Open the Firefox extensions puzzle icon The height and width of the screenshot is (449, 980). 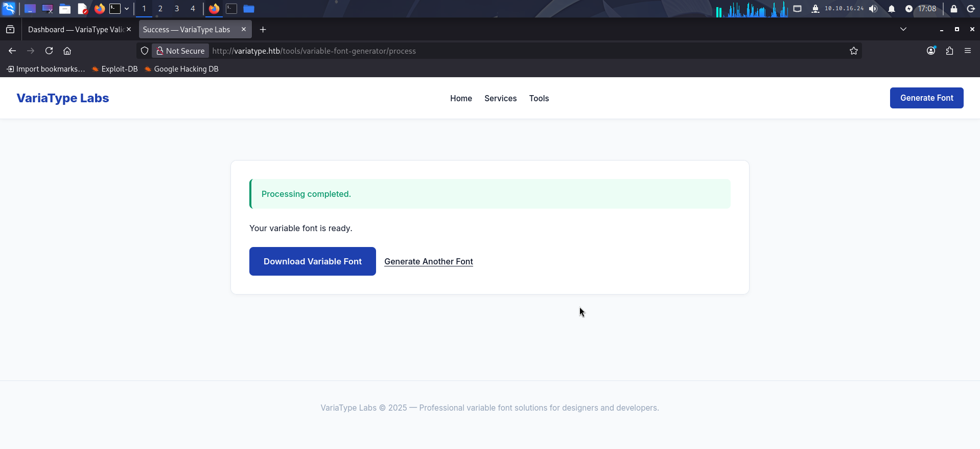(x=949, y=51)
